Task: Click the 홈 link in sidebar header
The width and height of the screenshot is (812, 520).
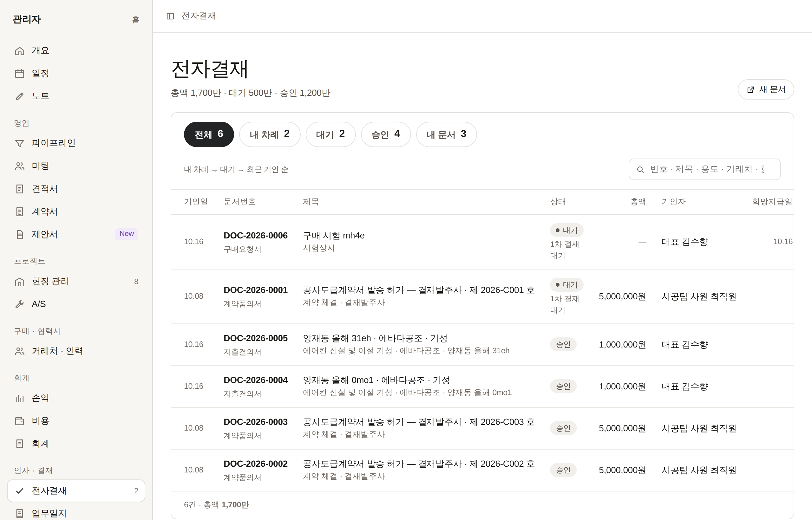Action: (x=135, y=20)
